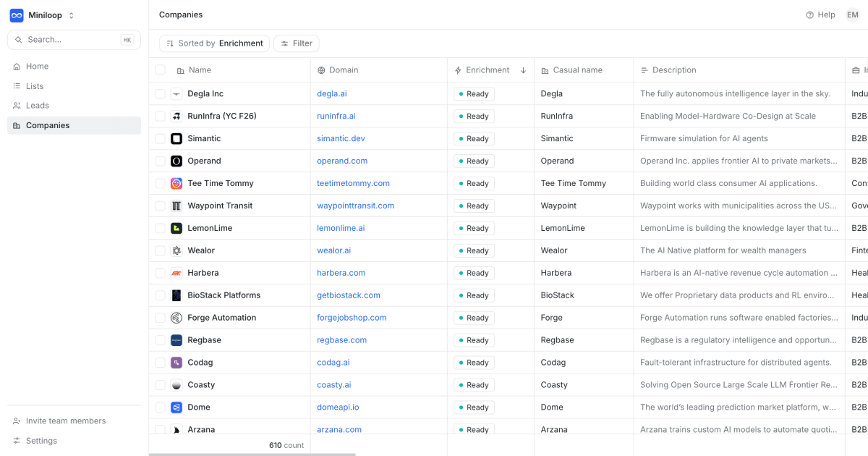The image size is (868, 456).
Task: Click the Miniloop infinity logo icon
Action: click(x=17, y=15)
